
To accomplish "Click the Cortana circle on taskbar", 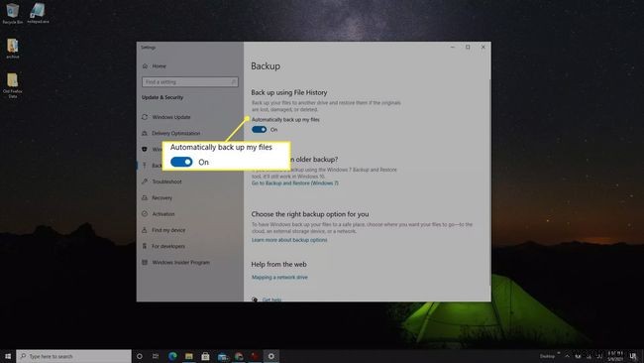I will [x=140, y=356].
